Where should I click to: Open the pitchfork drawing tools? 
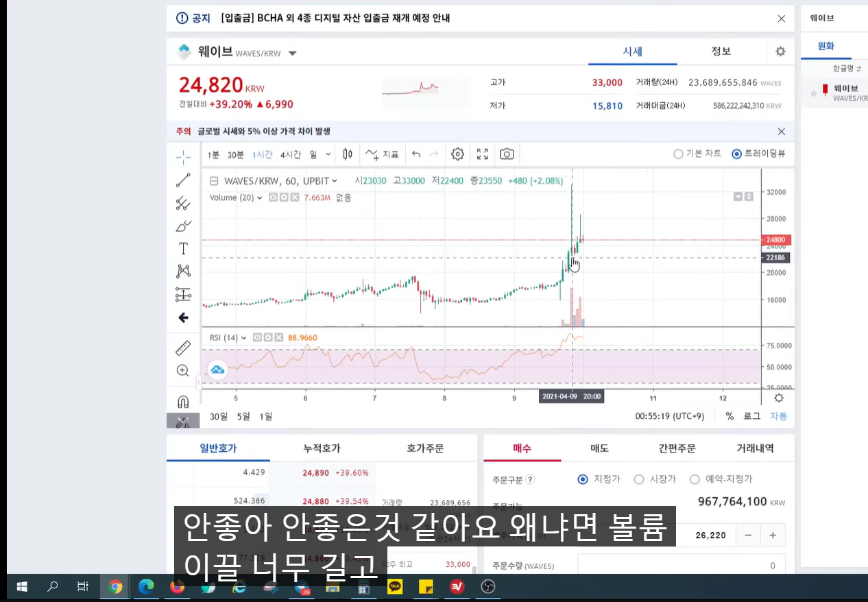pyautogui.click(x=183, y=203)
